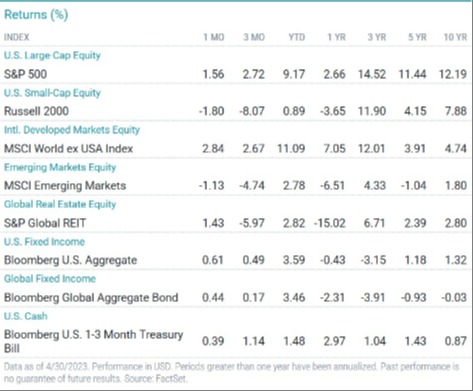Open the Intl. Developed Markets Equity heading

[x=72, y=130]
